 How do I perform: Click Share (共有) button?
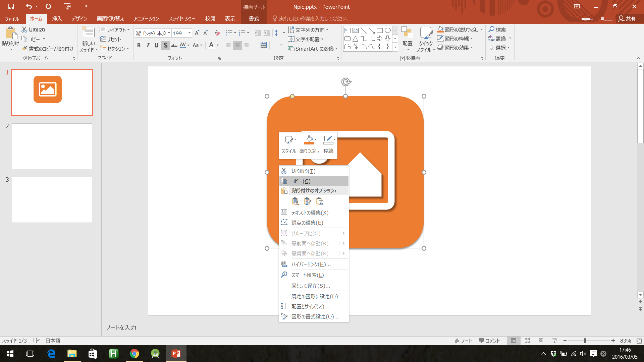click(627, 18)
